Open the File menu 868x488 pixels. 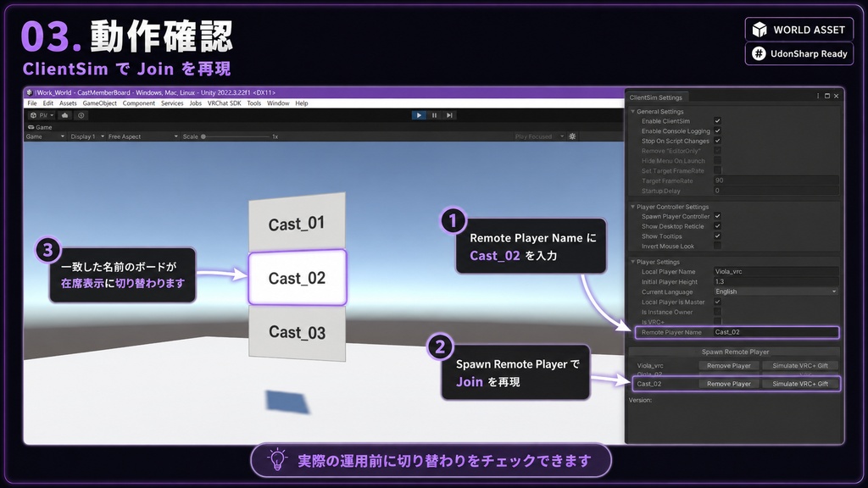coord(32,103)
